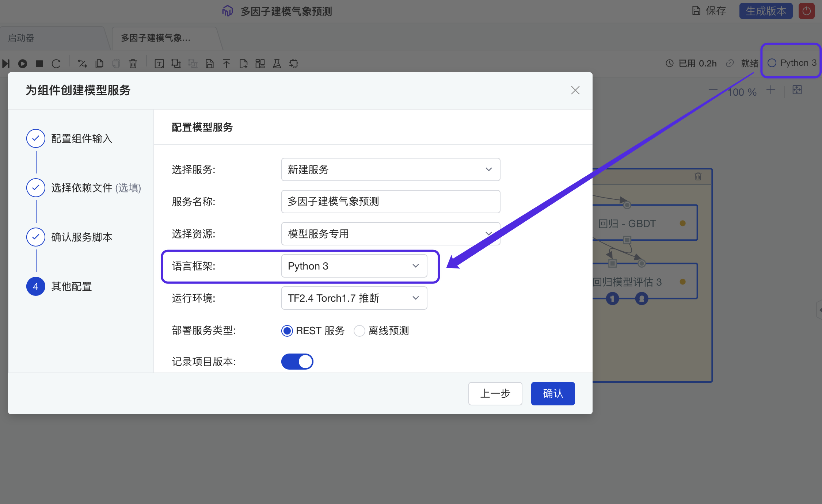Click the app logo next to the project title
Screen dimensions: 822x504
tap(227, 11)
